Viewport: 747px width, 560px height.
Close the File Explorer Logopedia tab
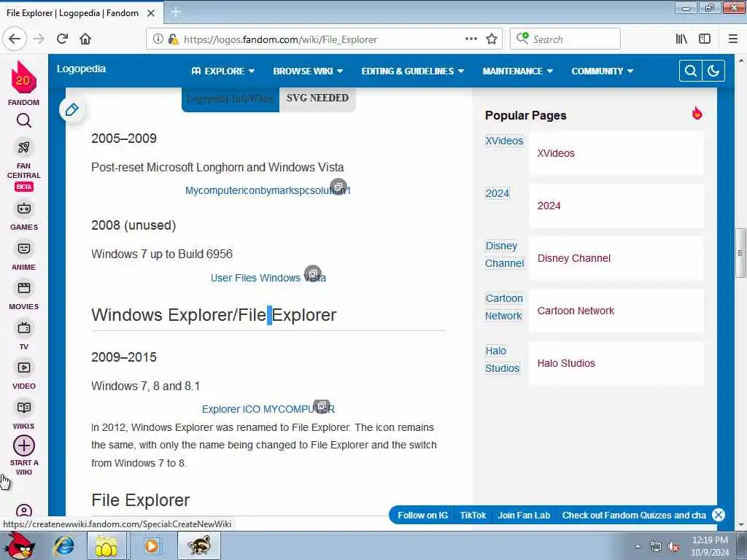click(151, 13)
